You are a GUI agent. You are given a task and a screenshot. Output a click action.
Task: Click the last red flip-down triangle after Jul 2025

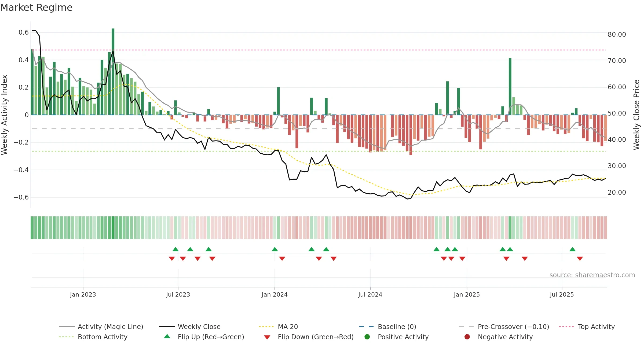click(x=580, y=258)
